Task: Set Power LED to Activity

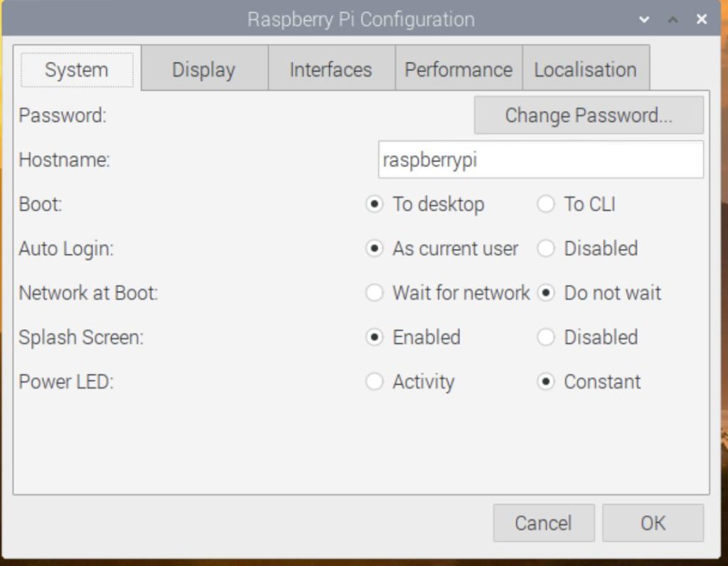Action: [x=375, y=381]
